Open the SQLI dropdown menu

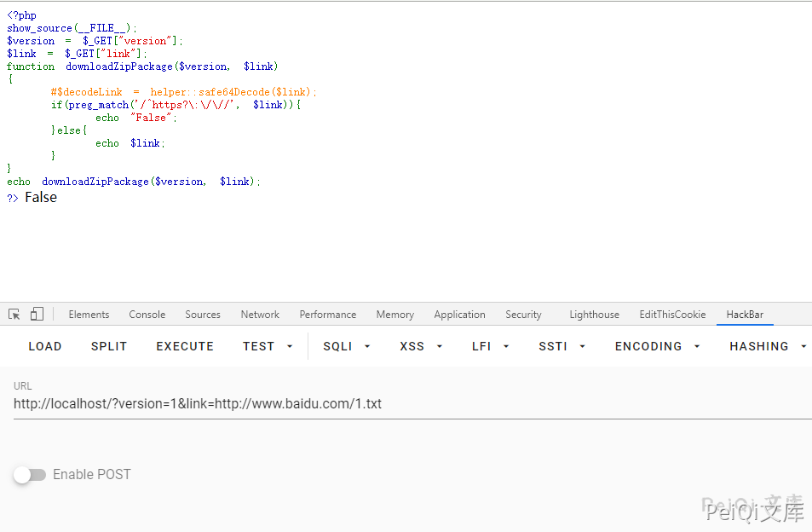pyautogui.click(x=346, y=347)
